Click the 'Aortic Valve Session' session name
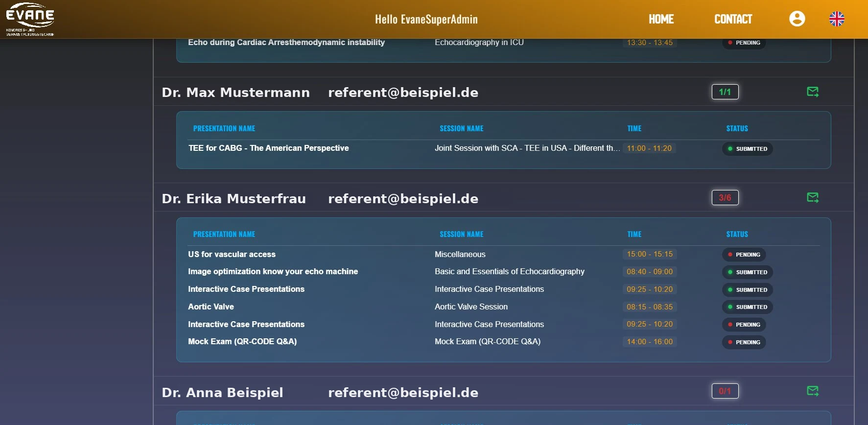Viewport: 868px width, 425px height. [471, 307]
